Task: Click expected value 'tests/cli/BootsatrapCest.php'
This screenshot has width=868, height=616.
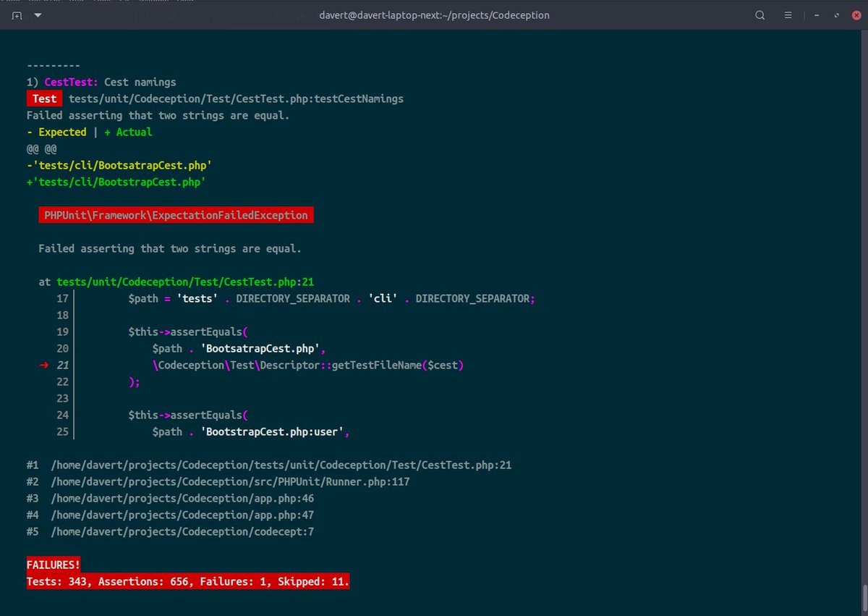Action: point(119,165)
